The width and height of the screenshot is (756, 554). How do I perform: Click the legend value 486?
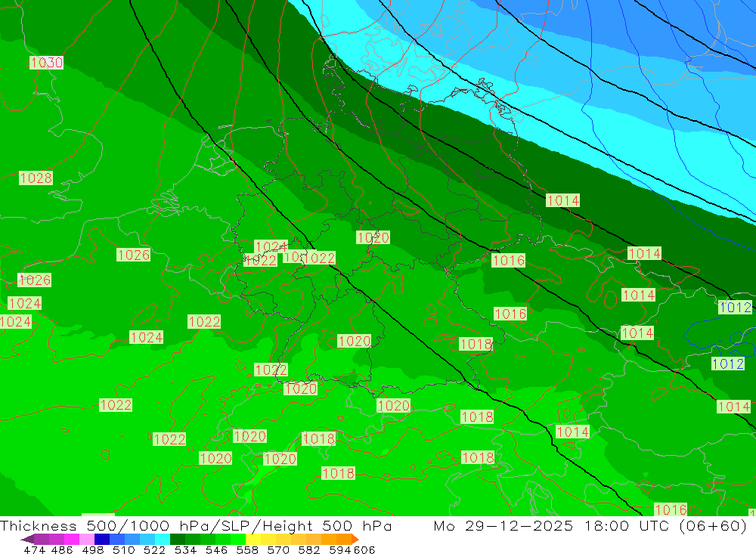coord(62,549)
